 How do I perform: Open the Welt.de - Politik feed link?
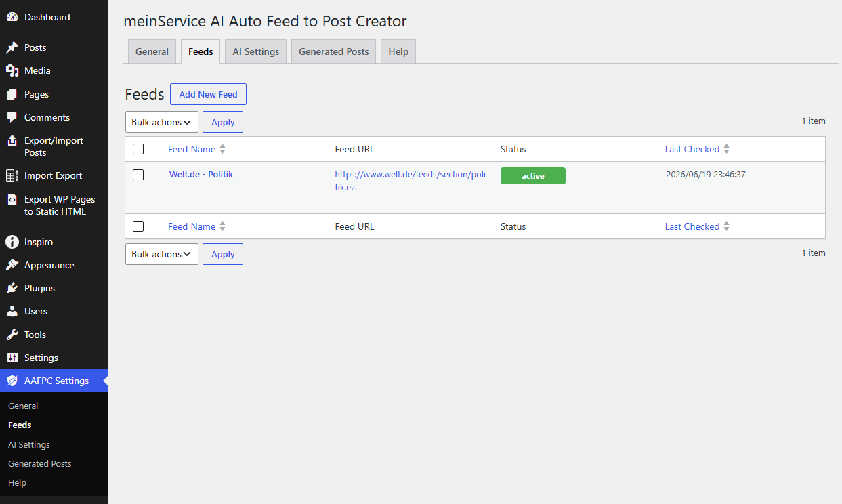tap(201, 174)
